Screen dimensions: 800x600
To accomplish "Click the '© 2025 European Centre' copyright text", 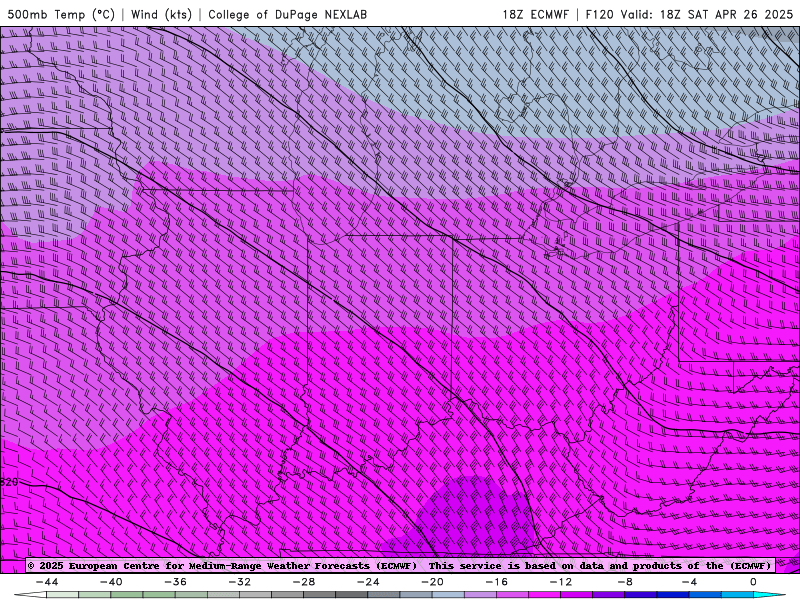I will click(x=93, y=566).
